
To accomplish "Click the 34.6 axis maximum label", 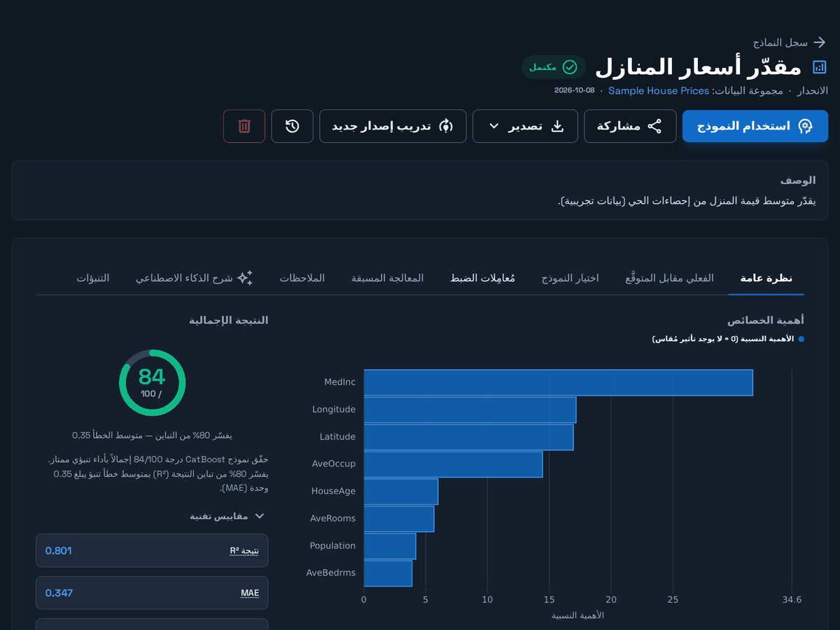I will click(792, 600).
